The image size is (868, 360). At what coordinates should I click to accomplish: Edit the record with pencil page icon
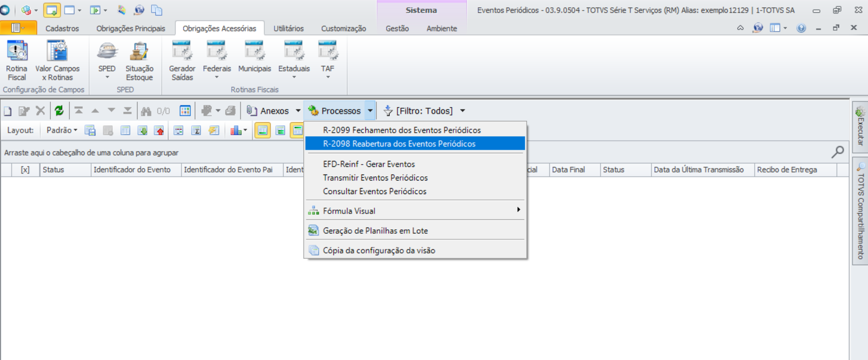[24, 111]
